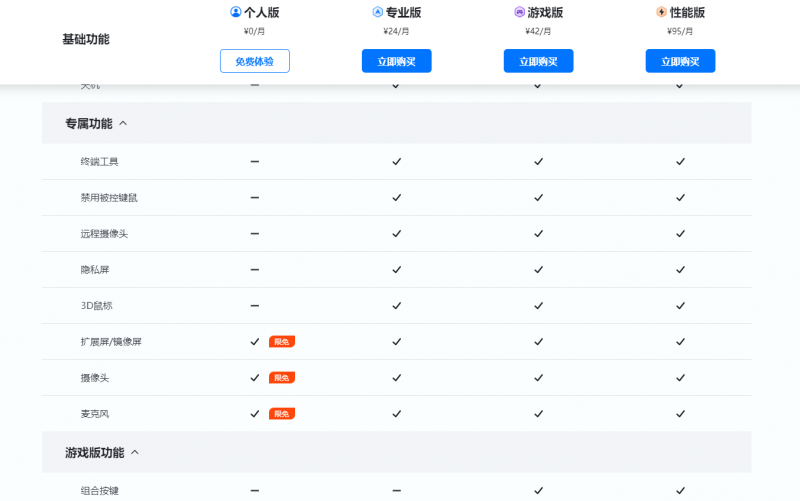Click 性能版 checkmark in 远程摄像头 row
The width and height of the screenshot is (800, 501).
click(x=680, y=234)
